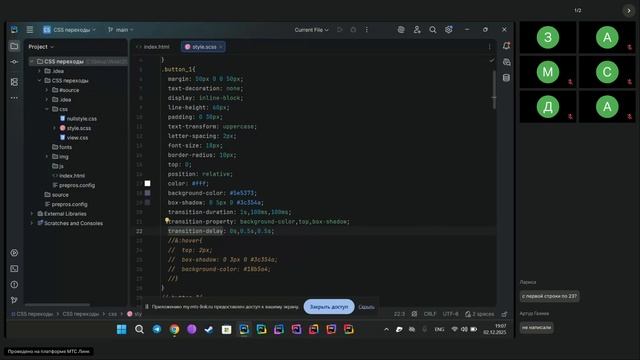Screen dimensions: 640x360
Task: Open the IDE main hamburger menu
Action: tap(30, 29)
